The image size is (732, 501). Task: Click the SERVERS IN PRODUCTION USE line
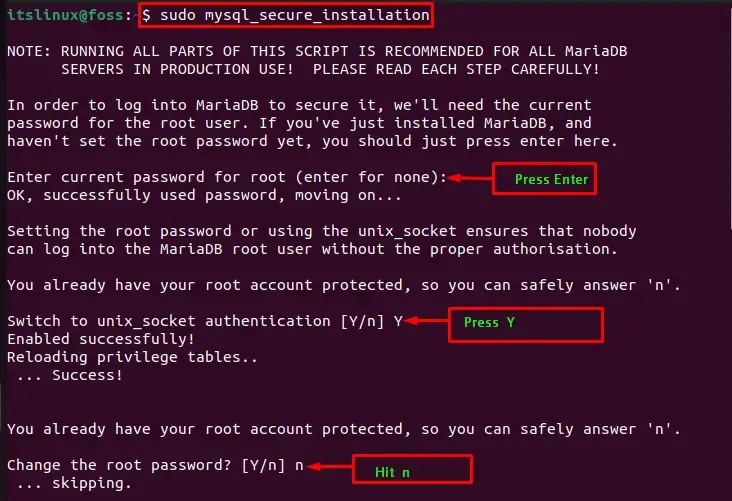(x=330, y=68)
